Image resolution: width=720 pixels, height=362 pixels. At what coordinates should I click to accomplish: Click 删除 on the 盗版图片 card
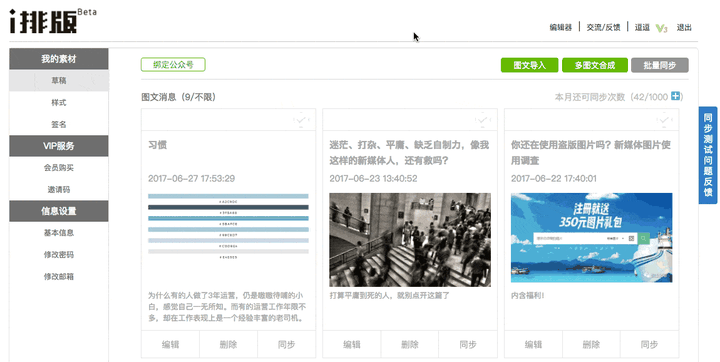pos(591,345)
